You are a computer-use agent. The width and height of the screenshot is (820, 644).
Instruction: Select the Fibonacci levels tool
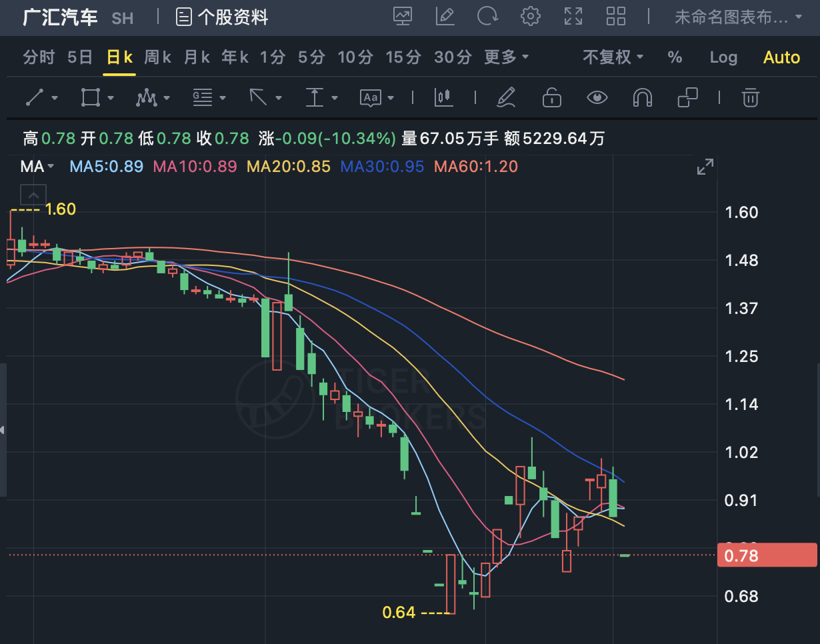click(x=202, y=98)
